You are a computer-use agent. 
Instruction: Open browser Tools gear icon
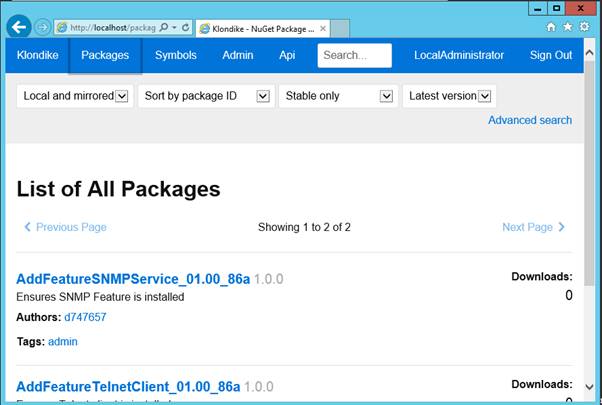coord(584,27)
